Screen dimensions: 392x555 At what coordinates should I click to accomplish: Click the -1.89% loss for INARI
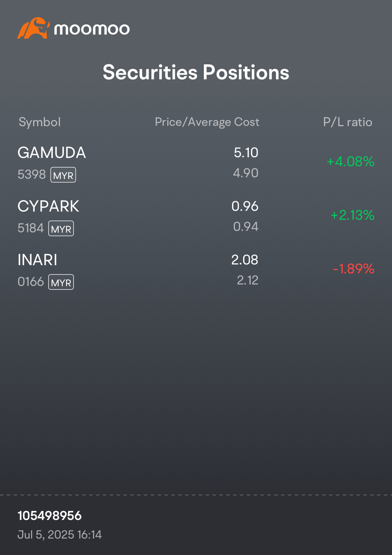pyautogui.click(x=353, y=269)
